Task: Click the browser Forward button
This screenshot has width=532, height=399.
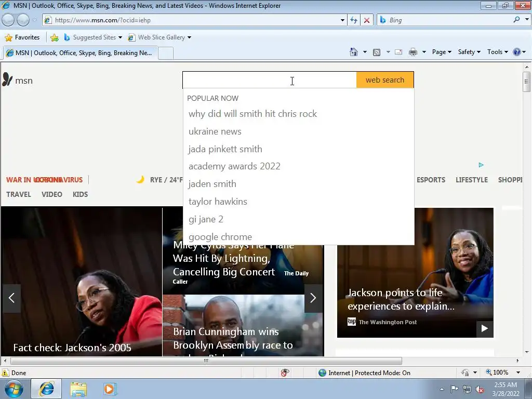Action: coord(23,20)
